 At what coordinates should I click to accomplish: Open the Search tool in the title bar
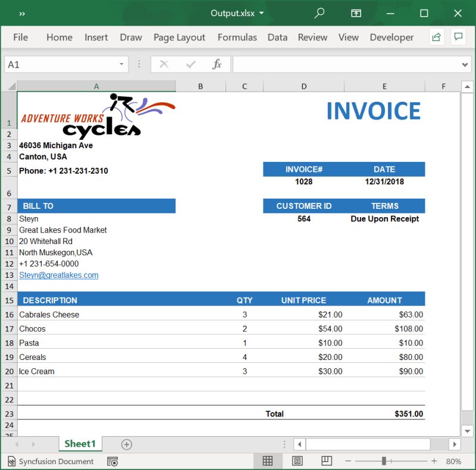tap(318, 12)
